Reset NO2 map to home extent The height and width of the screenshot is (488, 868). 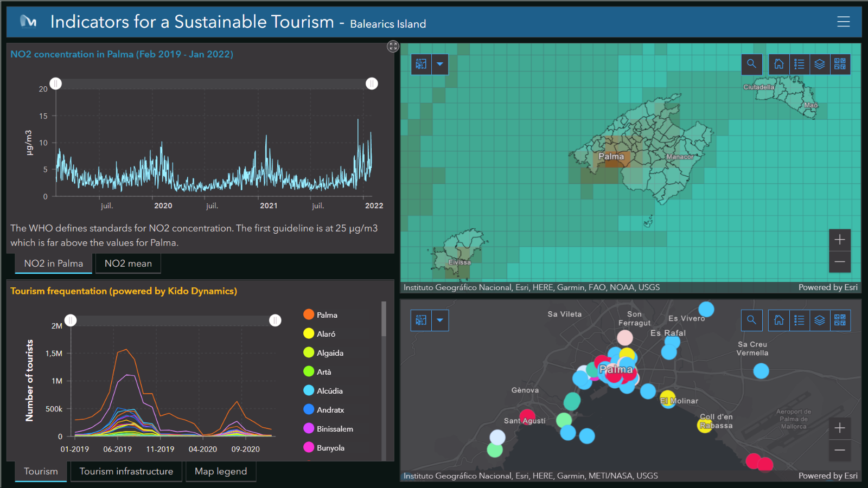[778, 64]
